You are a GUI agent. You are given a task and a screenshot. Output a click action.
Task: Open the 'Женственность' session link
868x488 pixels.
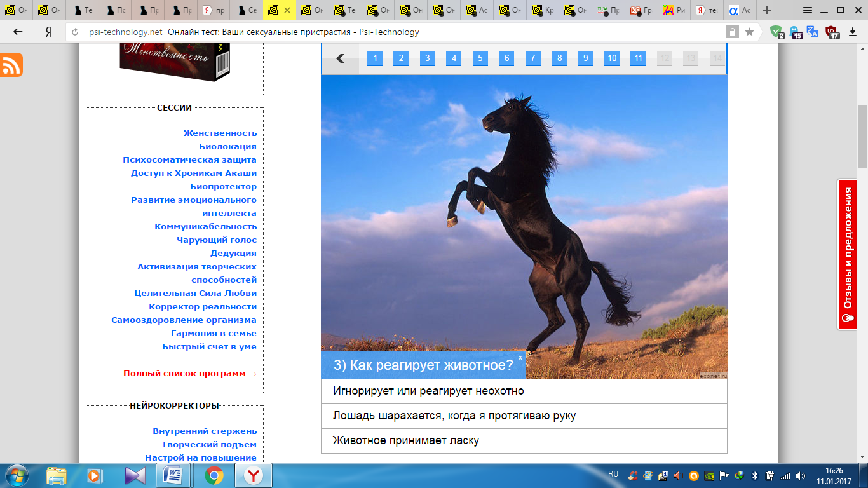pos(220,133)
